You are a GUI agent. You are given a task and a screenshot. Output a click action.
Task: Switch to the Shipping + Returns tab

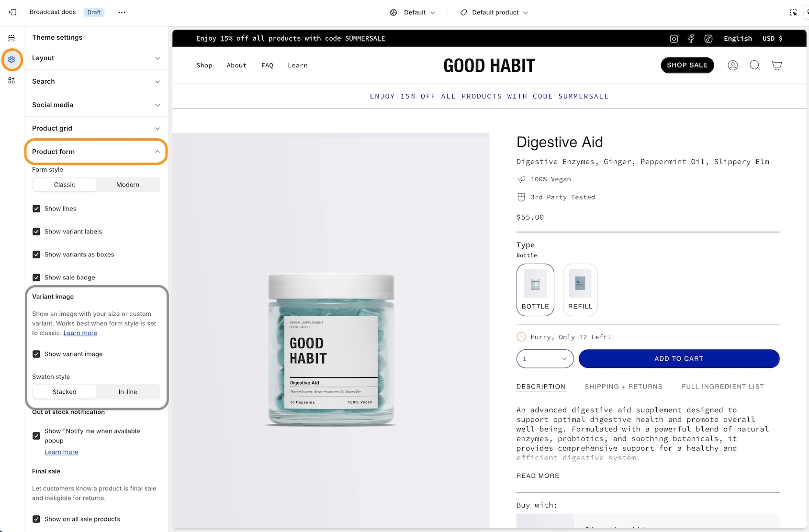(x=623, y=387)
